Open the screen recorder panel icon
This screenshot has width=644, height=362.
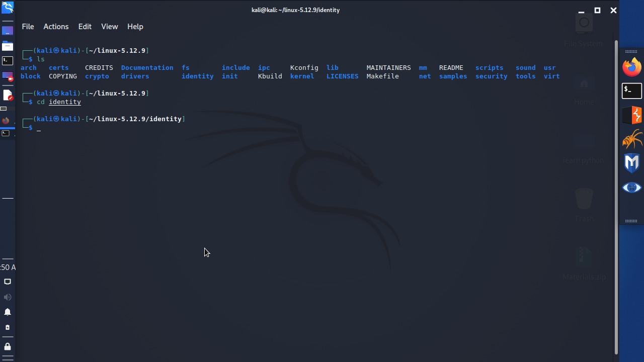tap(7, 77)
